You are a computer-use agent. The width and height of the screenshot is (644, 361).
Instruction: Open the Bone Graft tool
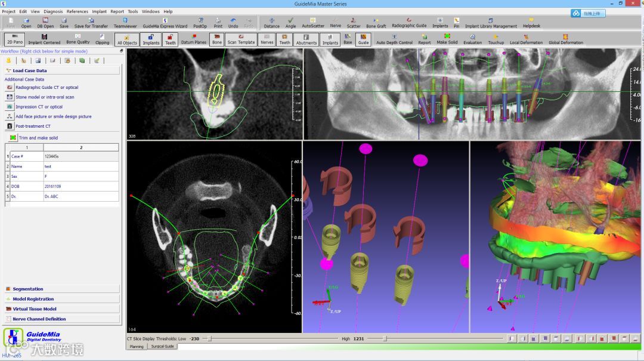[376, 23]
